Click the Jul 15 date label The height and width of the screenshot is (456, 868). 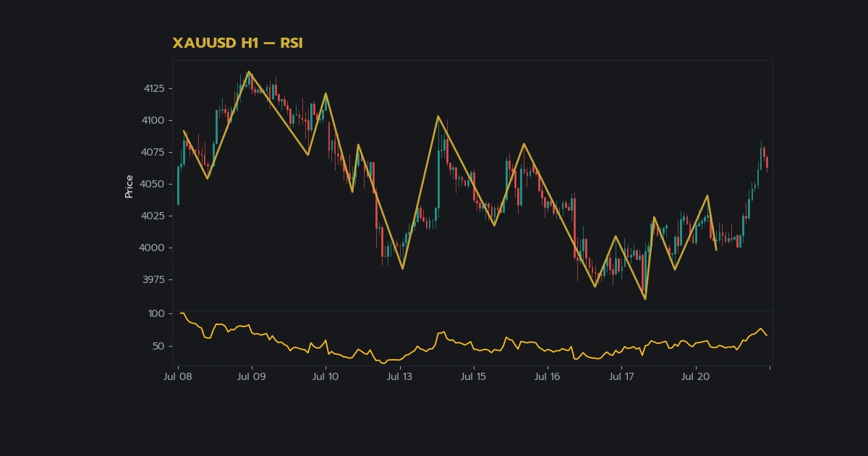pyautogui.click(x=474, y=377)
